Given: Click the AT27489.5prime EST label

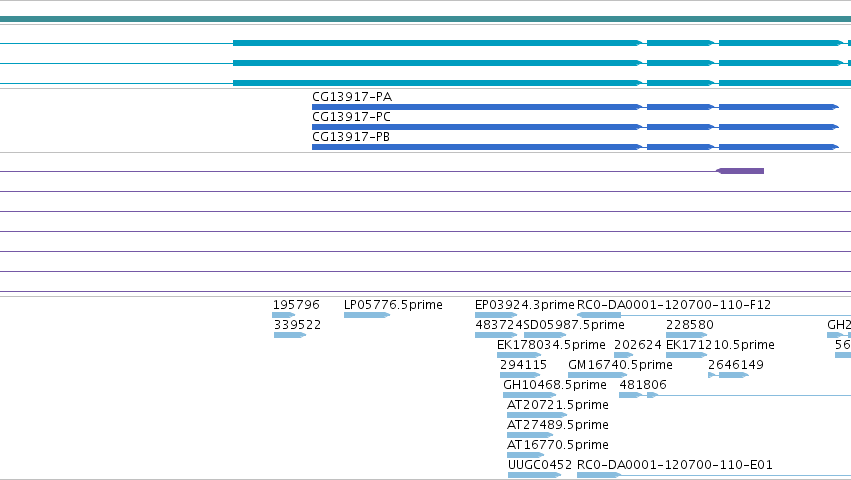Looking at the screenshot, I should 557,425.
